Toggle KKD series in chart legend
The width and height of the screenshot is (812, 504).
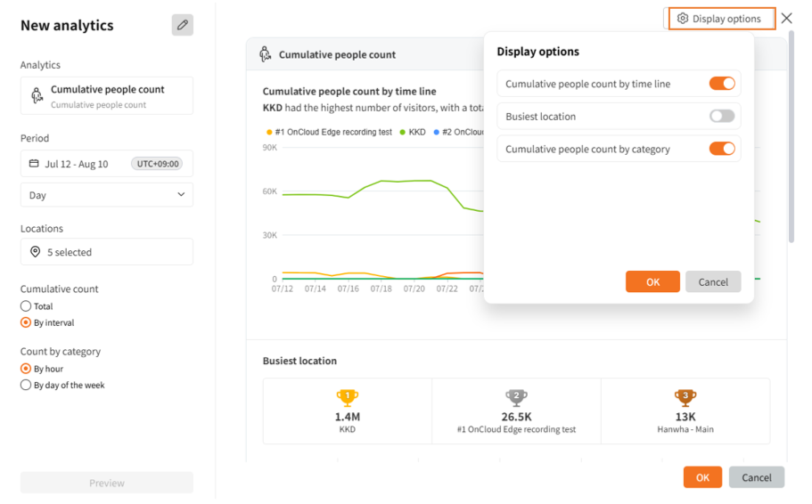pos(412,132)
